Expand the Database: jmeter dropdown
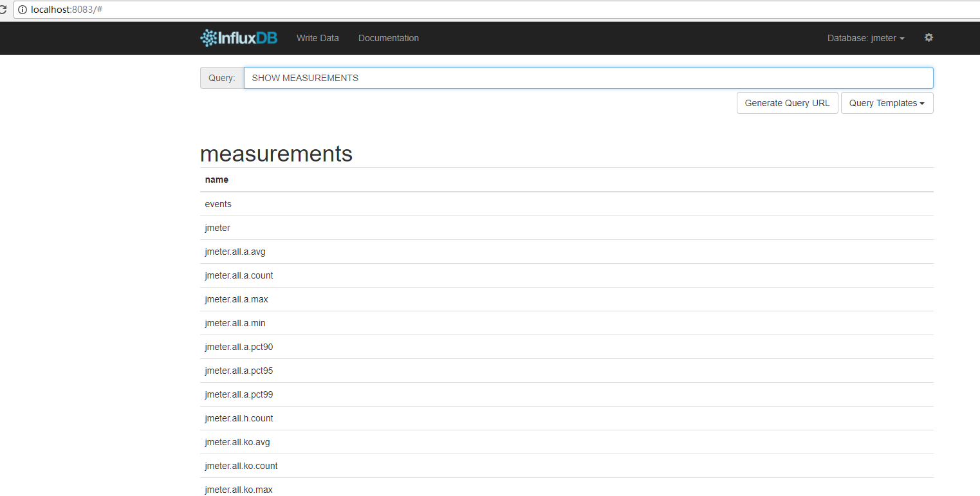Viewport: 980px width, 496px height. [865, 38]
